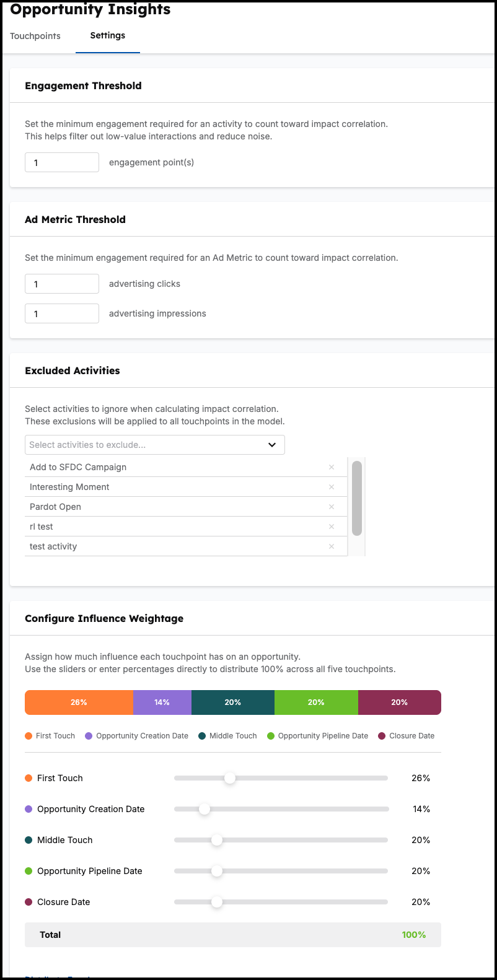Click the purple 14% bar segment
The height and width of the screenshot is (980, 497).
(162, 702)
